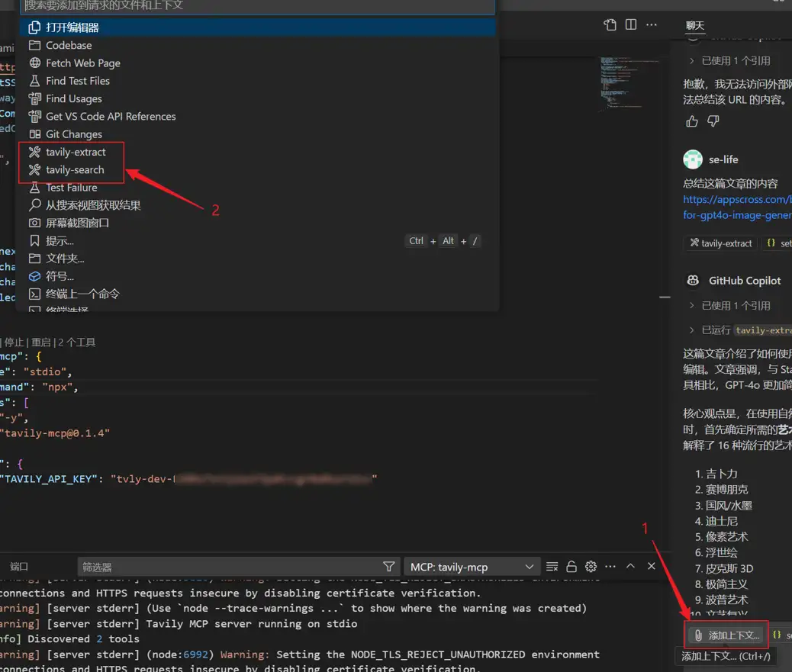Click the filter funnel icon in terminal
Viewport: 792px width, 672px height.
(x=389, y=567)
